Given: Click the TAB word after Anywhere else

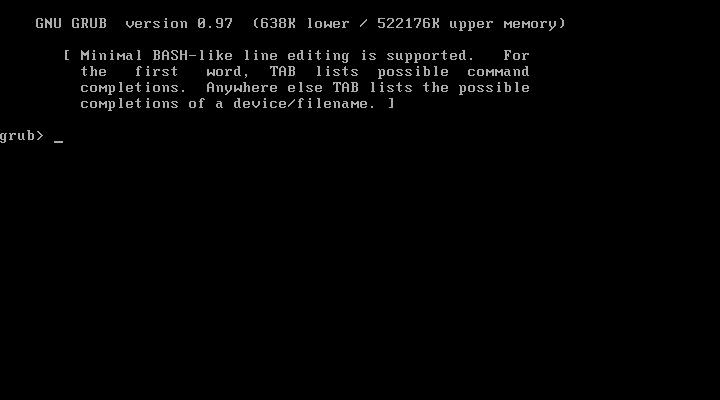Looking at the screenshot, I should (x=345, y=88).
